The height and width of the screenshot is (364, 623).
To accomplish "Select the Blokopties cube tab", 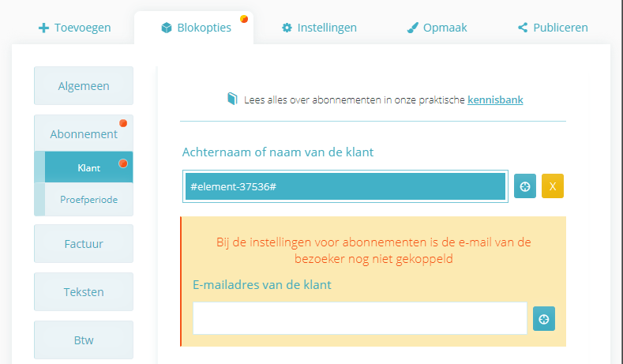I will [196, 28].
